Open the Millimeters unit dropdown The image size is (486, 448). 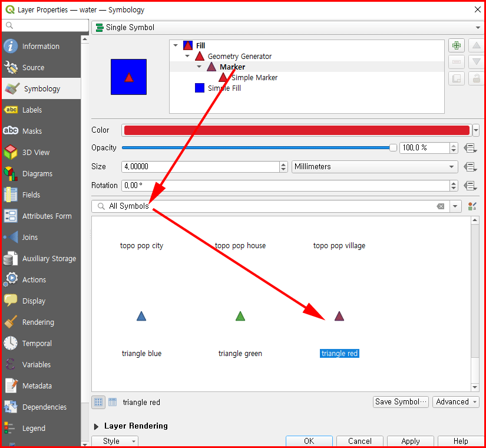tap(375, 167)
